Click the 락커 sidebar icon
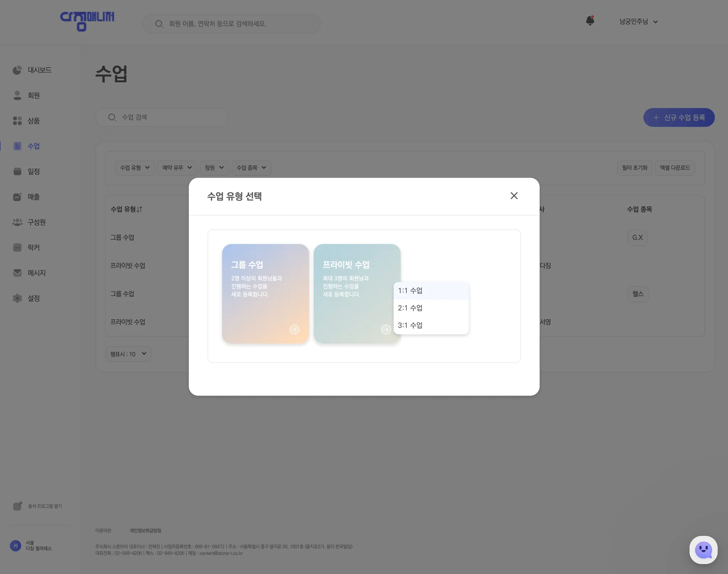This screenshot has height=574, width=728. coord(17,247)
